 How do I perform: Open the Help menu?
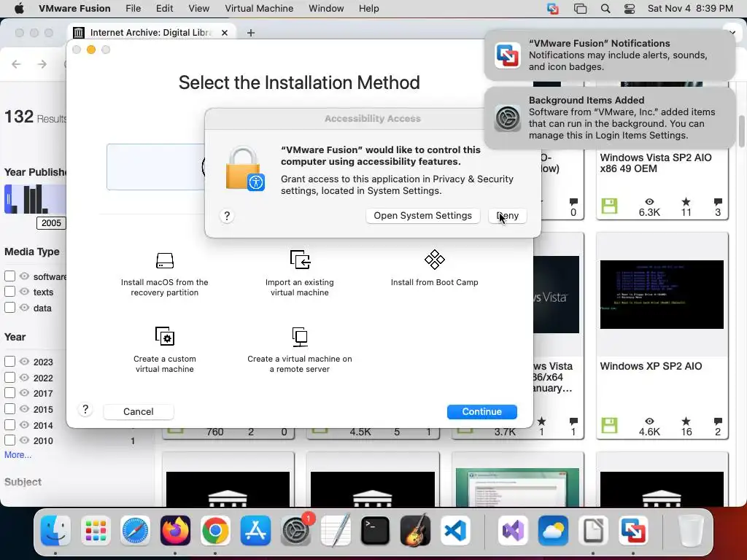(x=368, y=9)
